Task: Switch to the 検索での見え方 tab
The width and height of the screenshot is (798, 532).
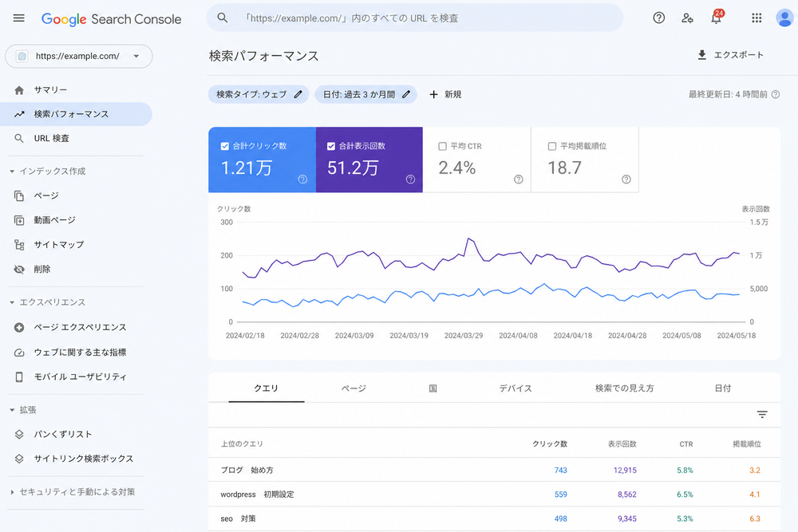Action: click(625, 388)
